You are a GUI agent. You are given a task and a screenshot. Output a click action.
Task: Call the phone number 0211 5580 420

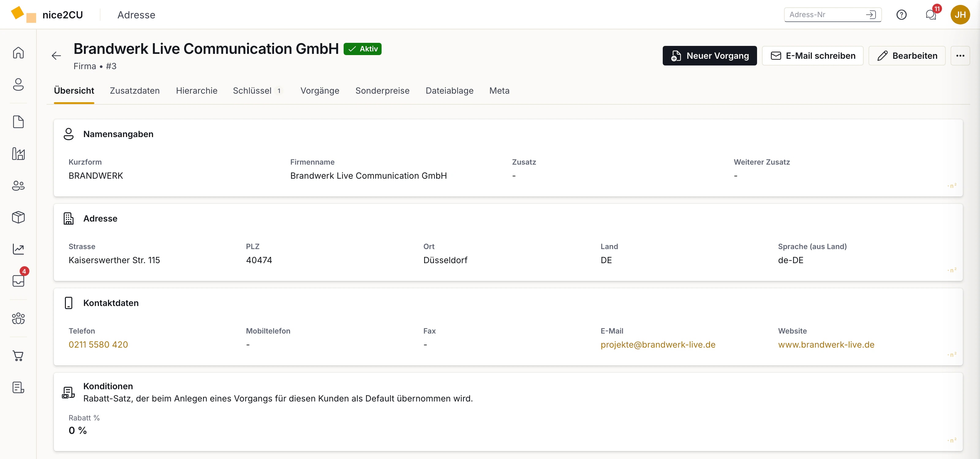[98, 345]
